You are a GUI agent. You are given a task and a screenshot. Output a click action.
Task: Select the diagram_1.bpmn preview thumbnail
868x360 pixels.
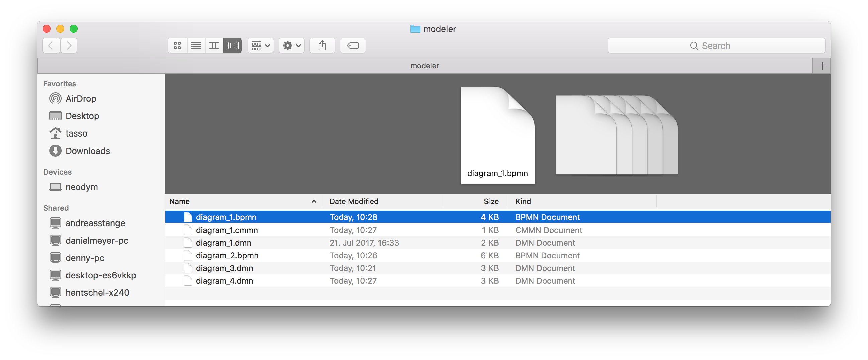[x=498, y=135]
